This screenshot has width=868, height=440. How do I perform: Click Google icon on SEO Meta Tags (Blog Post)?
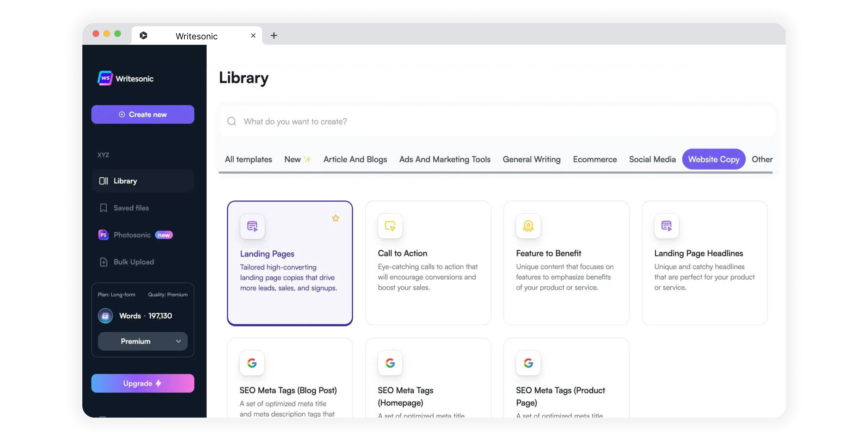pyautogui.click(x=252, y=363)
